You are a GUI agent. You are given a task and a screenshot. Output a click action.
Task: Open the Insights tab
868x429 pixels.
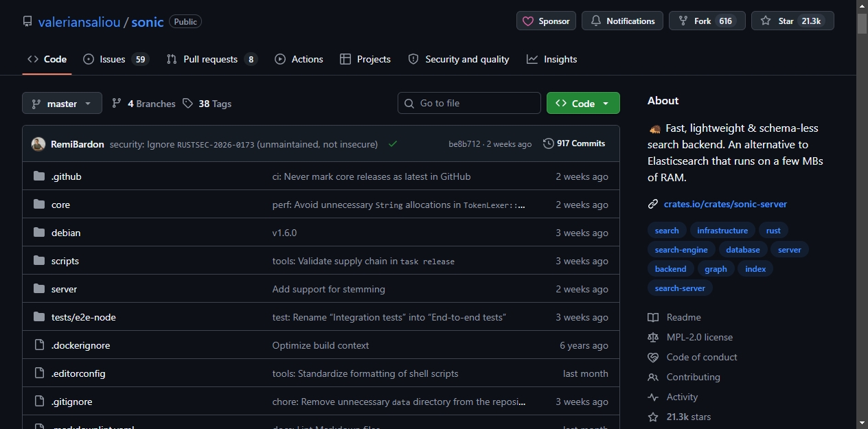tap(552, 59)
